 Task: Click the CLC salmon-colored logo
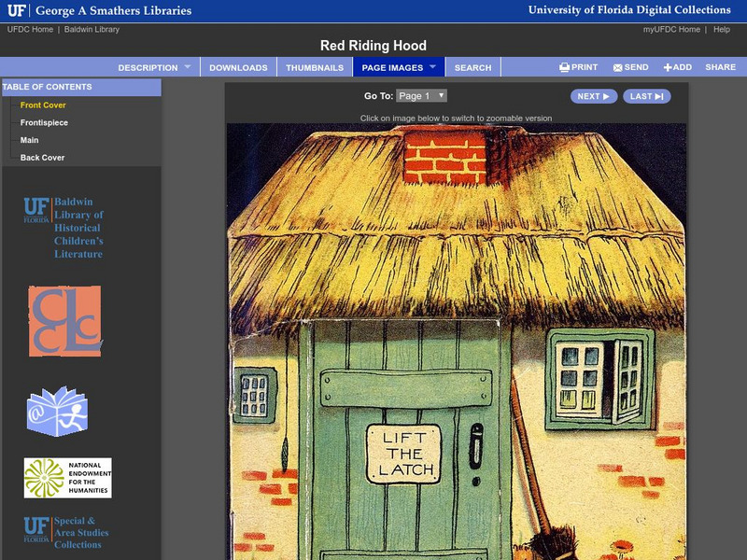63,321
